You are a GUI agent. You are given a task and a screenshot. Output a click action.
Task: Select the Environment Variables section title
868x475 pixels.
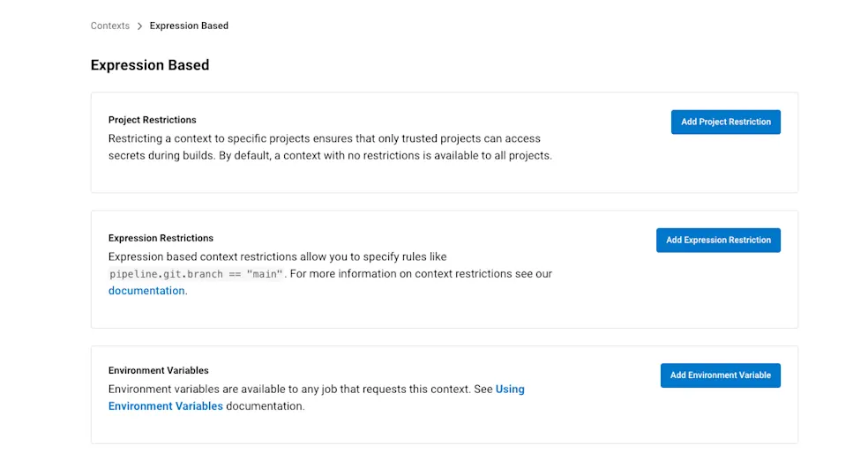click(x=158, y=370)
